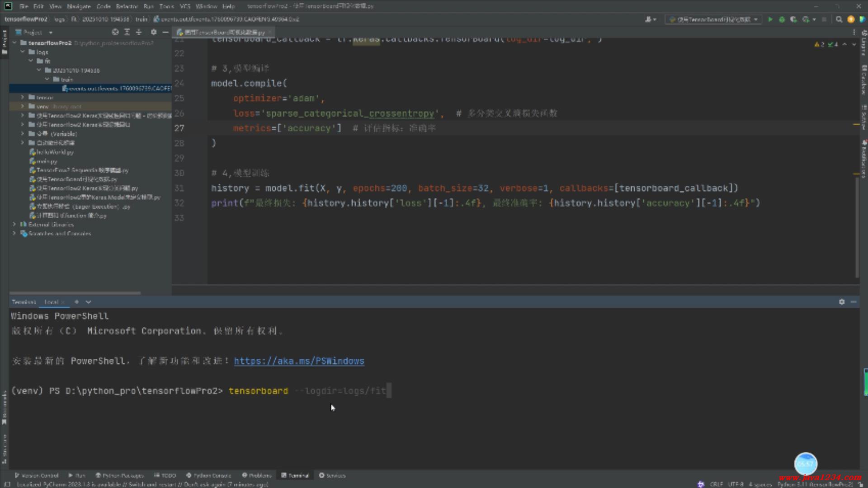Open terminal settings gear icon

[842, 302]
